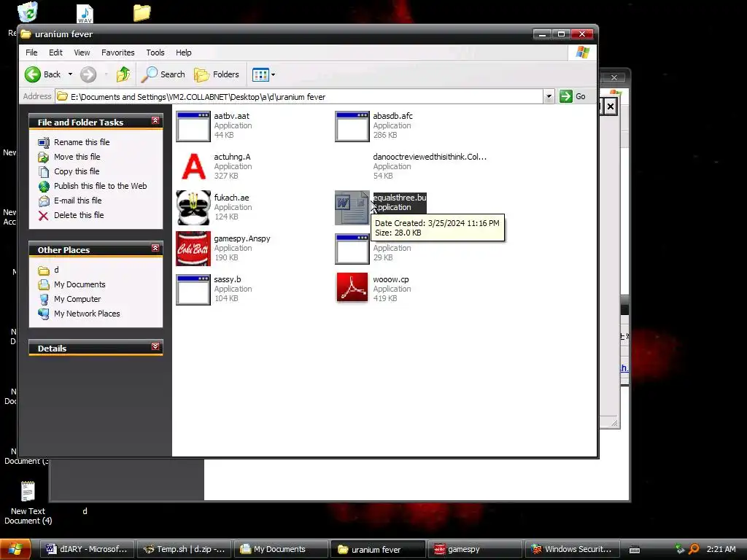
Task: Click E-mail this file
Action: pyautogui.click(x=77, y=201)
